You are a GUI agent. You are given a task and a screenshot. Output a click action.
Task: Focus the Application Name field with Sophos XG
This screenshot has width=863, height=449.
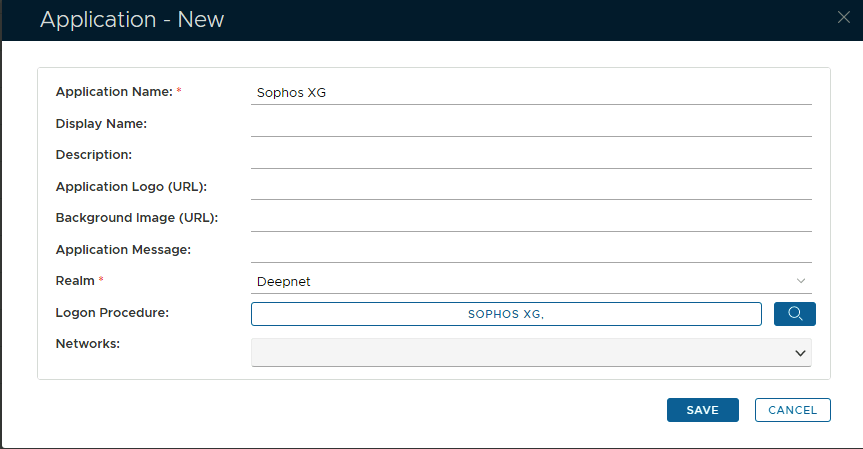click(530, 93)
